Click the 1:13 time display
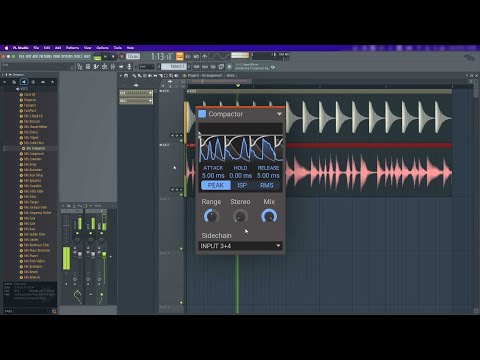The image size is (480, 360). (162, 57)
